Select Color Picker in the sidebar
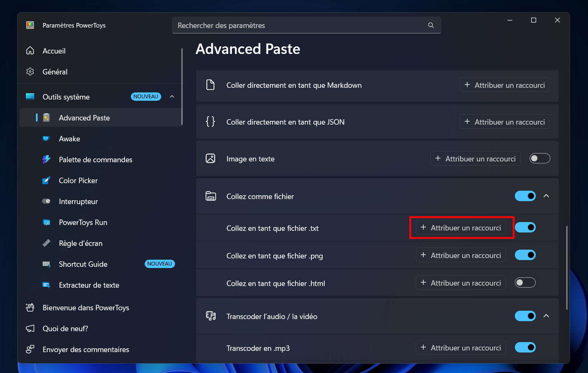The image size is (588, 373). point(101,180)
